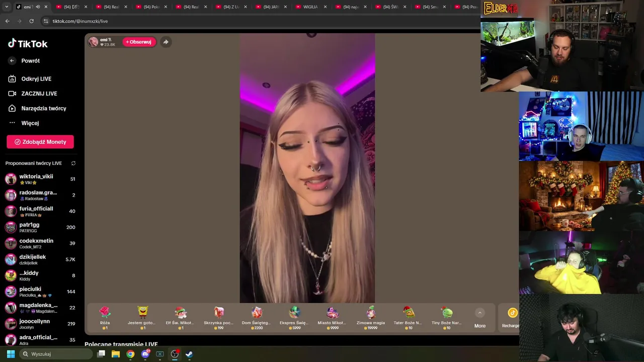Image resolution: width=644 pixels, height=362 pixels.
Task: Switch to the '(94) Smu...' YouTube tab
Action: pos(430,7)
